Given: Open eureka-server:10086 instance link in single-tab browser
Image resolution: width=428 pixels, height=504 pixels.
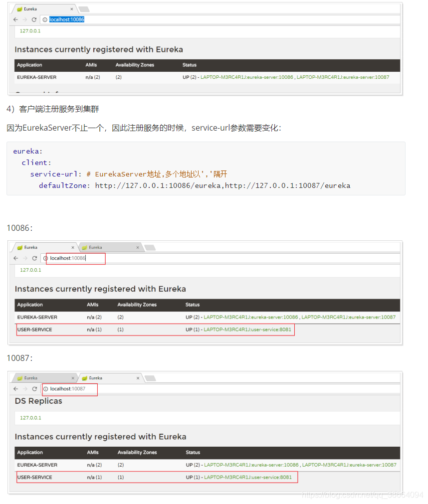Looking at the screenshot, I should click(x=247, y=77).
